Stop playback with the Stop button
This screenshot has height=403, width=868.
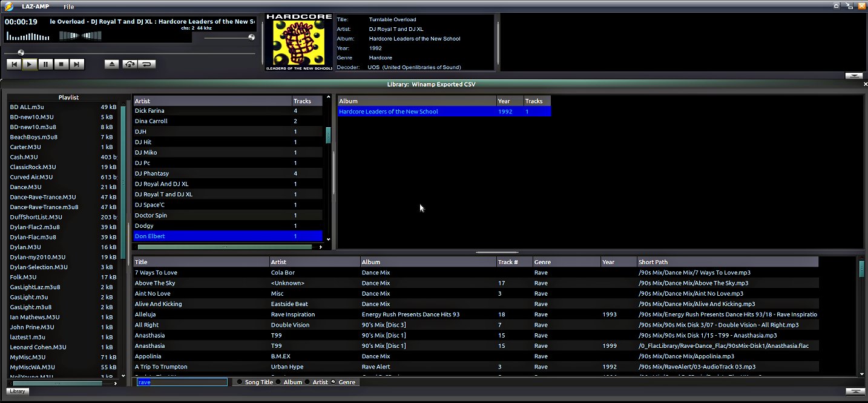[x=61, y=64]
